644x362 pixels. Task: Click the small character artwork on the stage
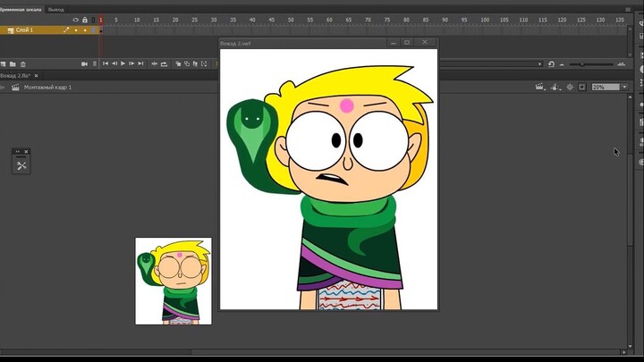pos(174,281)
